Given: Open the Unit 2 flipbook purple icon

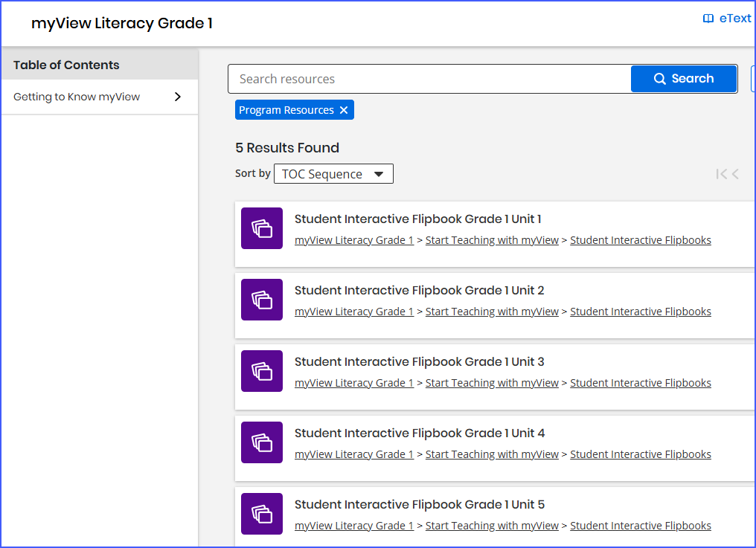Looking at the screenshot, I should click(262, 300).
